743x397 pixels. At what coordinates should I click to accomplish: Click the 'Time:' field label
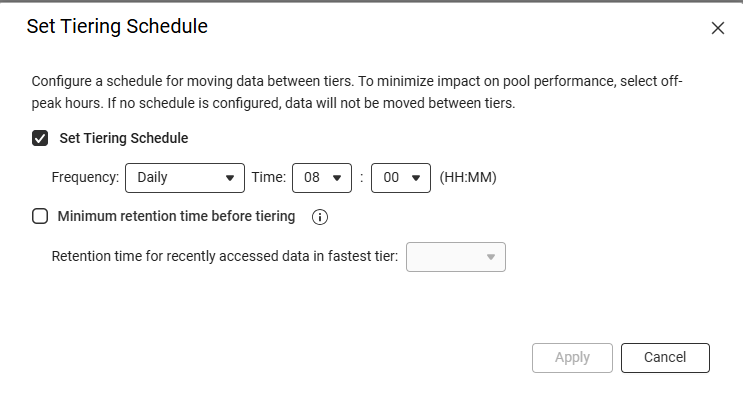coord(269,177)
